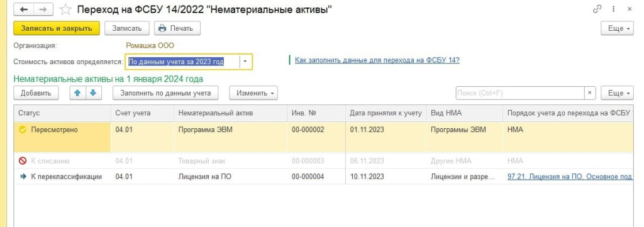Click the Пересмотрено status text
This screenshot has width=644, height=227.
(x=54, y=130)
